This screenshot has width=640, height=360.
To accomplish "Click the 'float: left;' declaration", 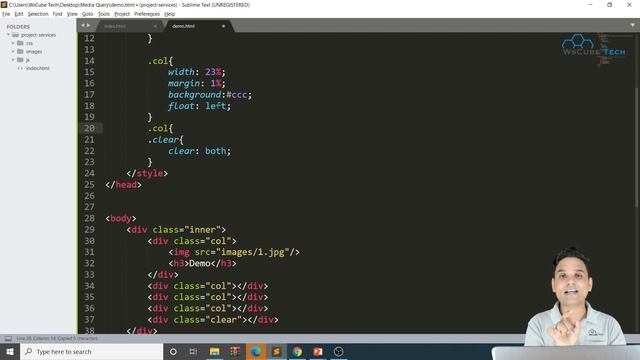I will coord(199,106).
